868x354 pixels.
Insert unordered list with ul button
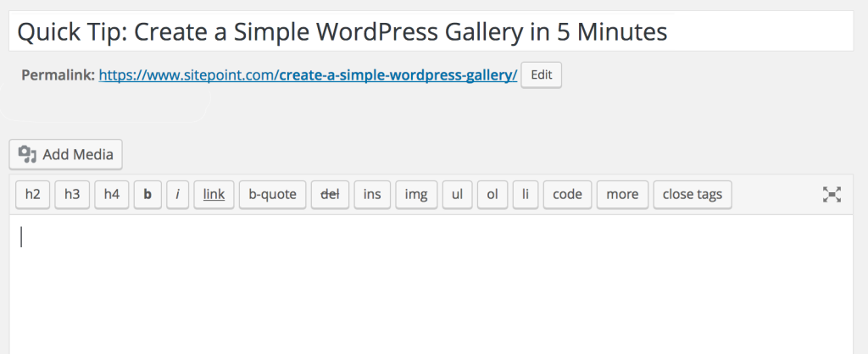(x=457, y=195)
